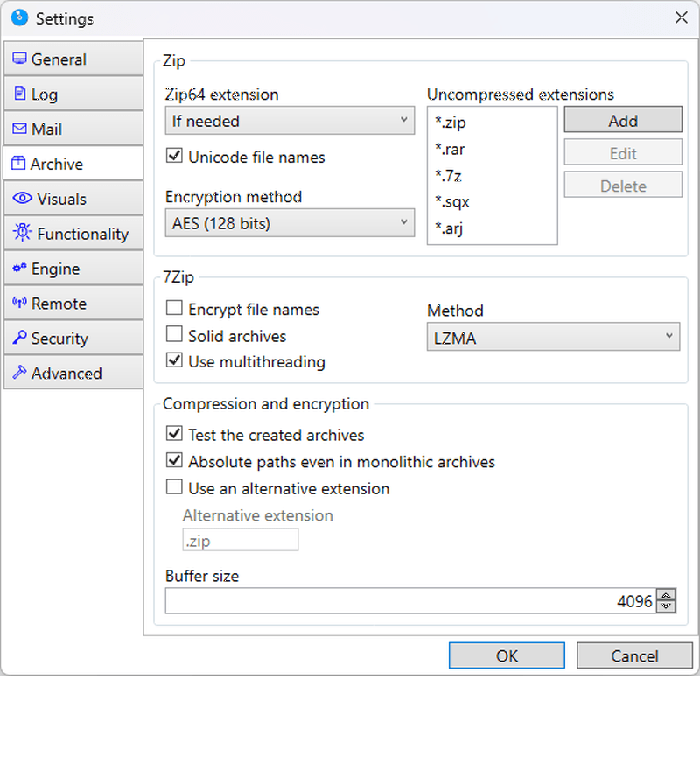Click the document icon beside Log

[19, 93]
